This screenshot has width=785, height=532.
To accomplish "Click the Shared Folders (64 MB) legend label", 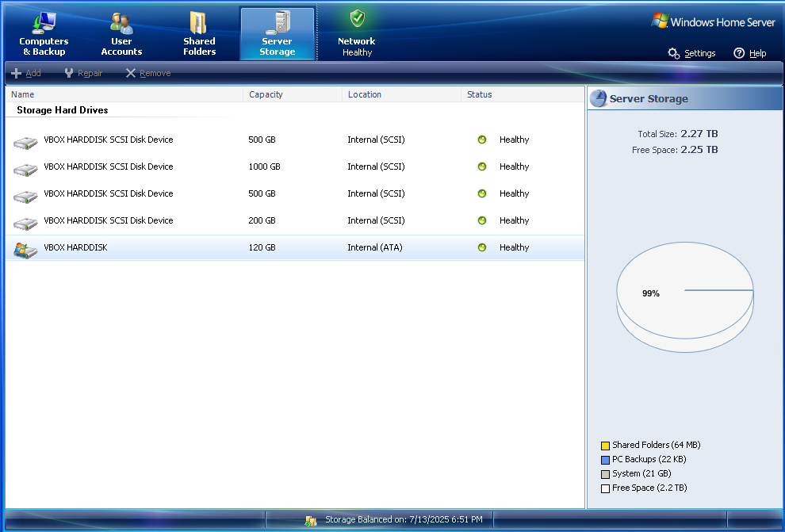I will (x=657, y=445).
